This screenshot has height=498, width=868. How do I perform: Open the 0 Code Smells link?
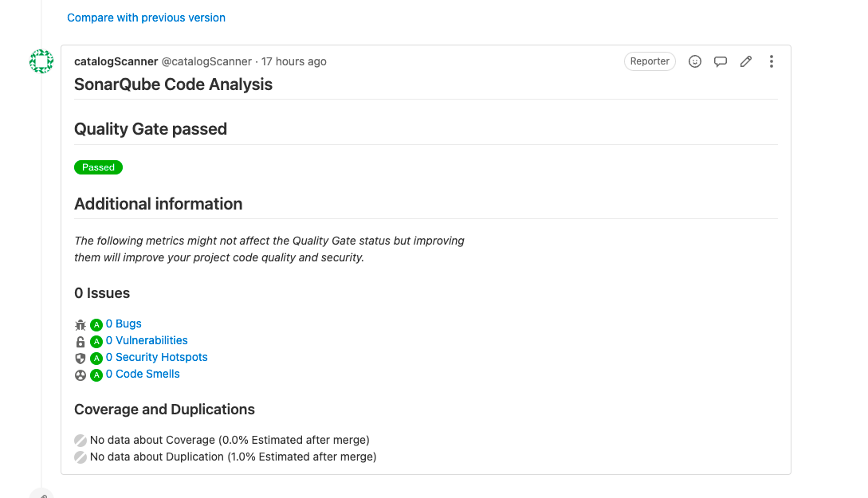click(x=143, y=374)
